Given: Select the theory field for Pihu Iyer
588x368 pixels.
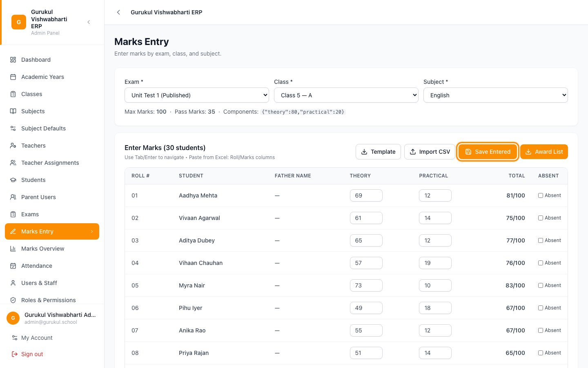Looking at the screenshot, I should point(366,308).
